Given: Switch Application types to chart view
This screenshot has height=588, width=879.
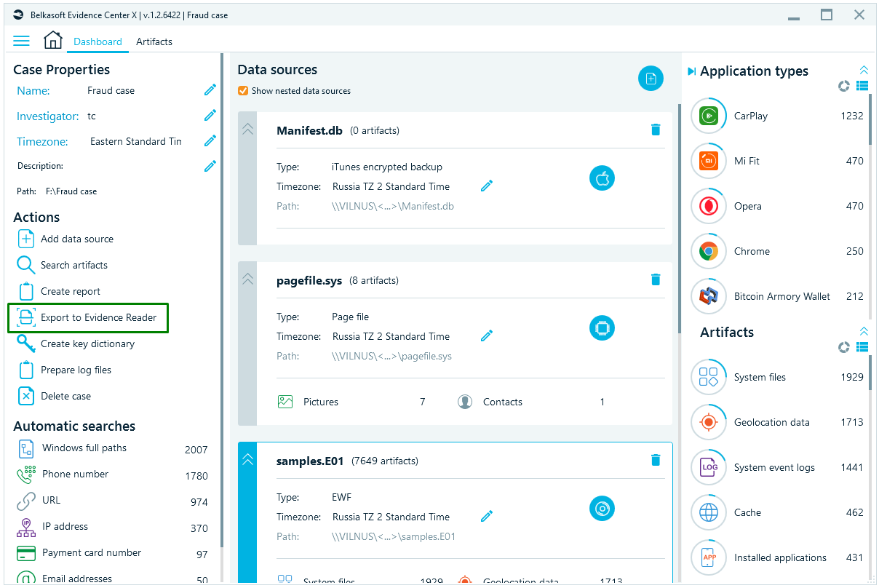Looking at the screenshot, I should (x=844, y=86).
